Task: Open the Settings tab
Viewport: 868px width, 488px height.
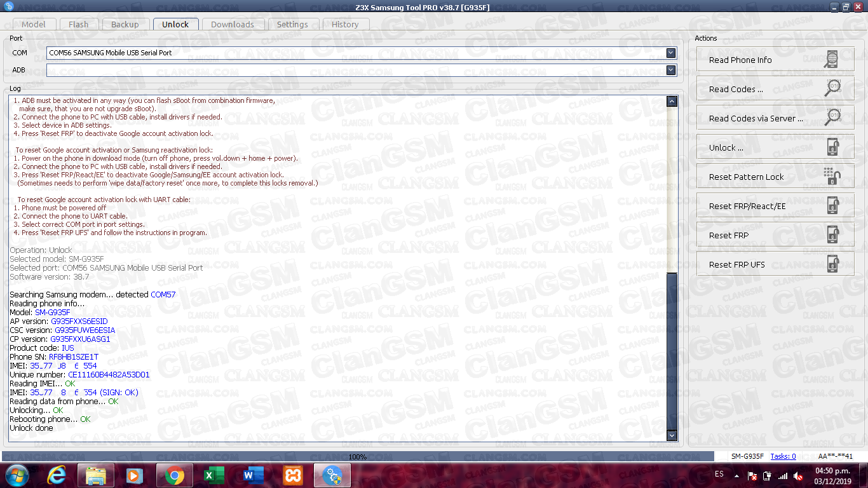Action: coord(292,24)
